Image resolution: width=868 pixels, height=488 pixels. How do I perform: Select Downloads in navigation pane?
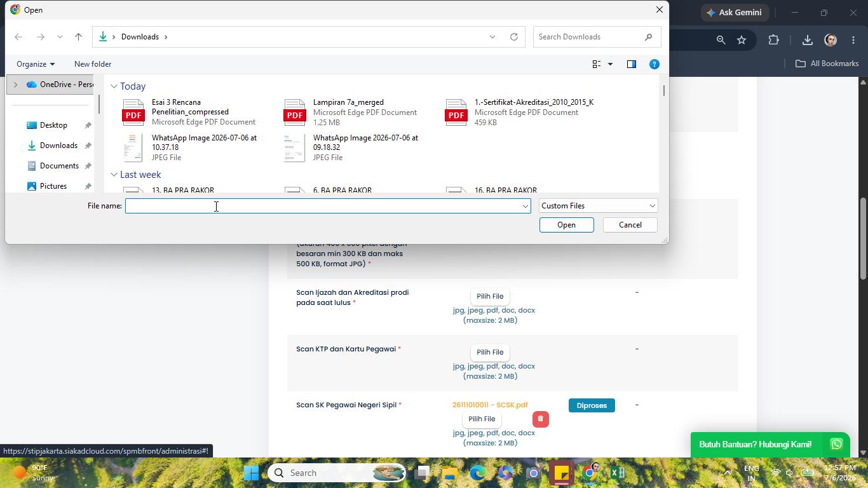(58, 146)
